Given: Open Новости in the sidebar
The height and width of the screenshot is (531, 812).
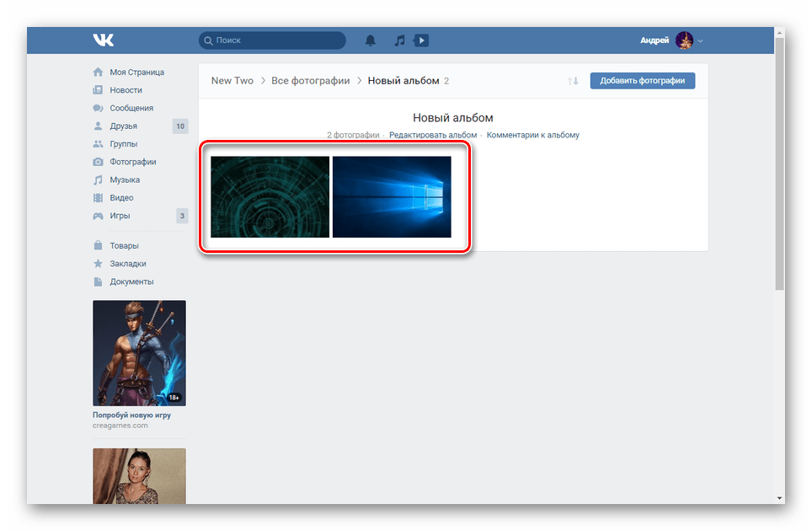Looking at the screenshot, I should 126,90.
